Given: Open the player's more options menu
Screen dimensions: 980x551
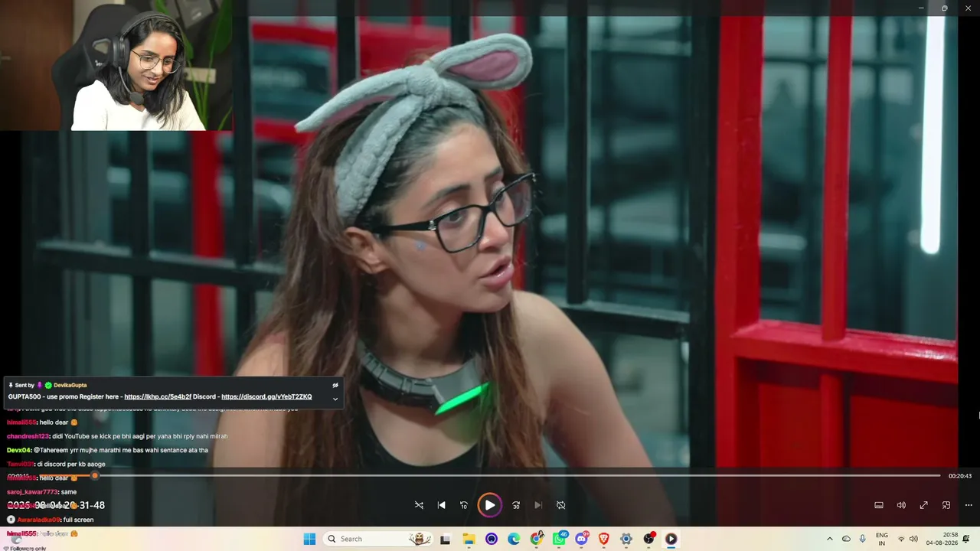Looking at the screenshot, I should click(969, 505).
